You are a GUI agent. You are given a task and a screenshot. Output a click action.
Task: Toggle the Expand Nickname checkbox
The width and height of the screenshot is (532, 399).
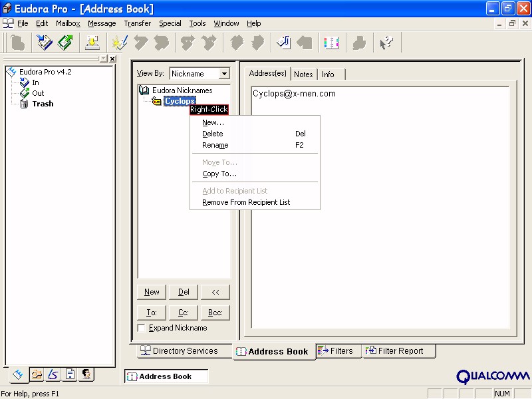(142, 328)
